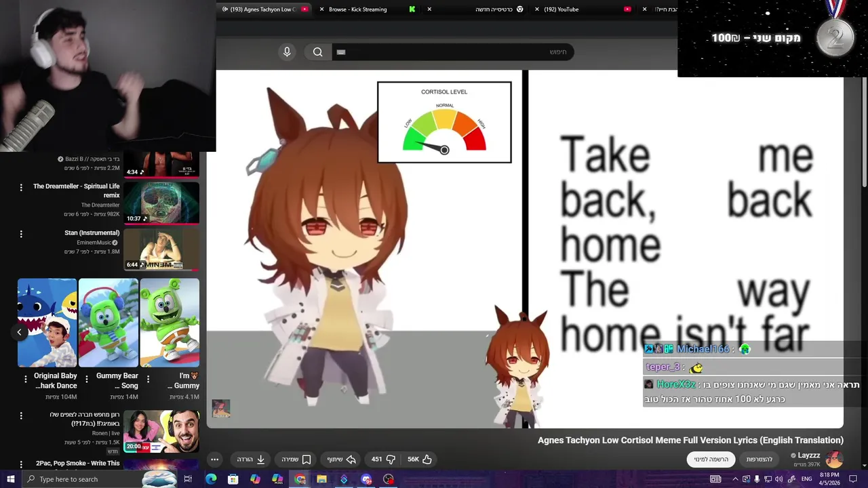Open Task View on the taskbar
868x488 pixels.
[188, 479]
